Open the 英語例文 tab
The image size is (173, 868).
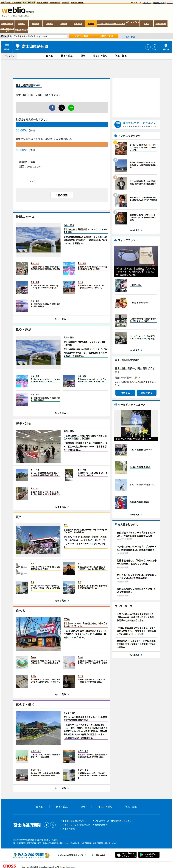pos(21,24)
